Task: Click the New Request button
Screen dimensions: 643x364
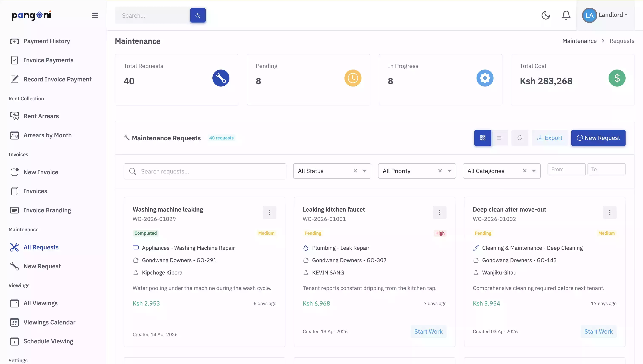Action: point(598,138)
